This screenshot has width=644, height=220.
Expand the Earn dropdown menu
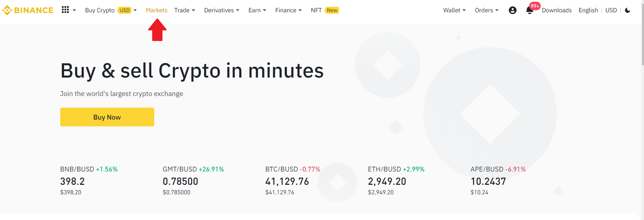tap(257, 10)
